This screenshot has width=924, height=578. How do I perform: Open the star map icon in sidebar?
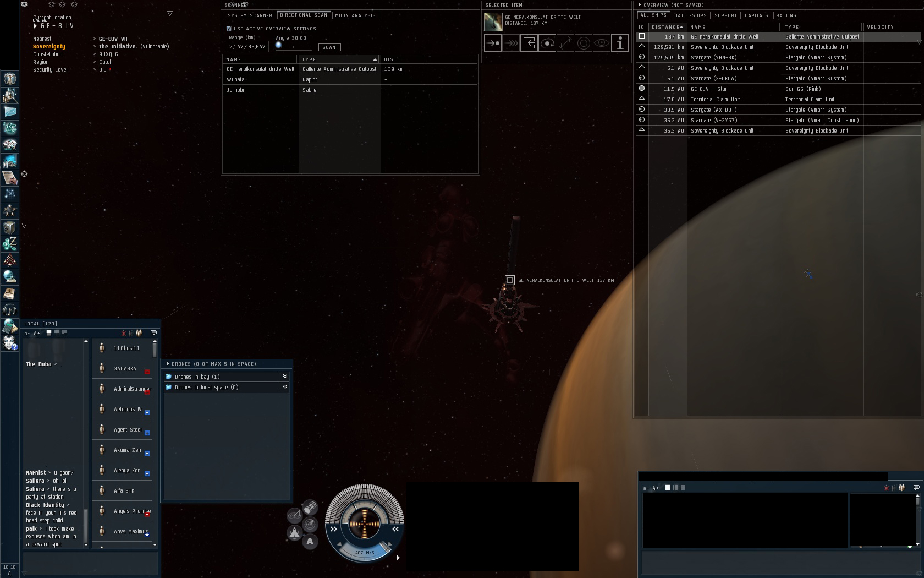[x=9, y=194]
